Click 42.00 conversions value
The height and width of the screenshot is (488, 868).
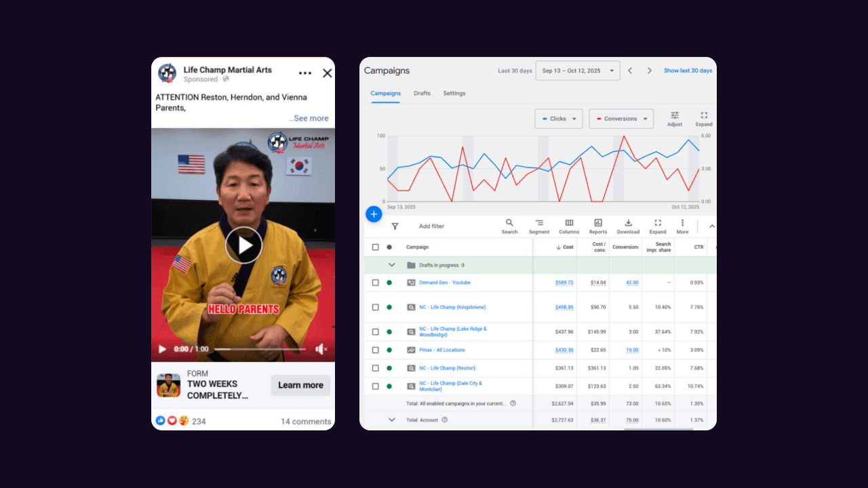click(632, 283)
